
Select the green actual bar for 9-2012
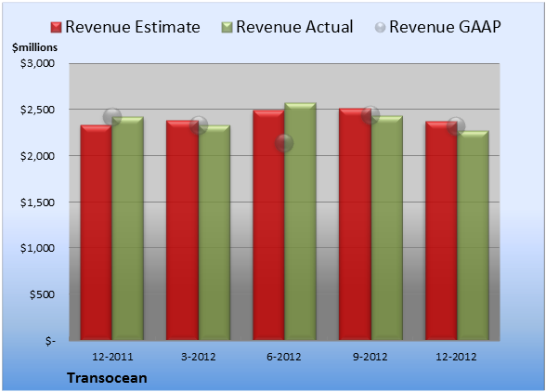(386, 228)
